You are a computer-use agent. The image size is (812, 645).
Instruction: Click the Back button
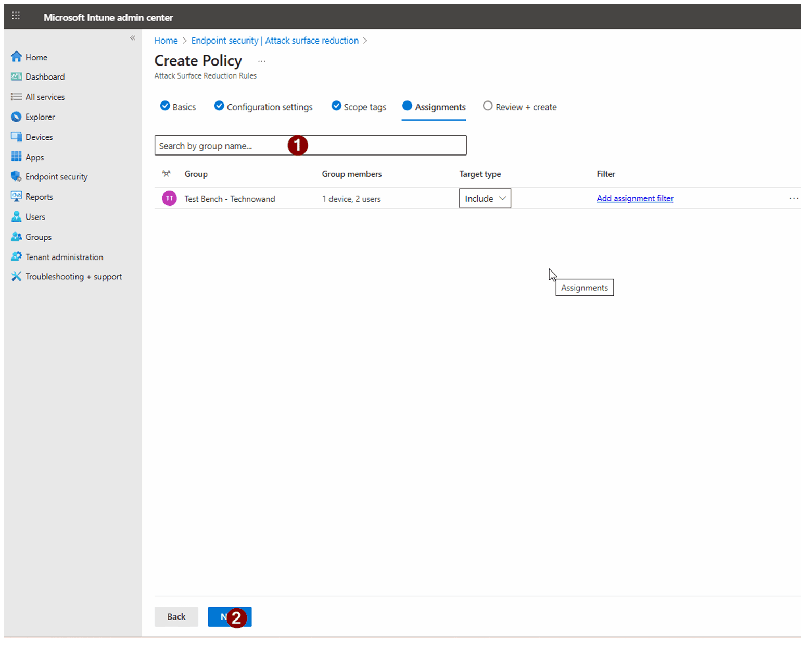176,616
